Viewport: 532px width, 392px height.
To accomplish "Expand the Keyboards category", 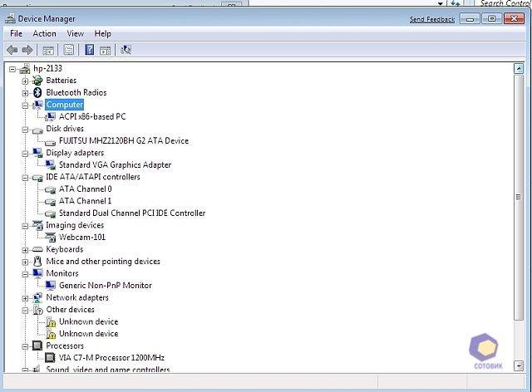I will [26, 249].
